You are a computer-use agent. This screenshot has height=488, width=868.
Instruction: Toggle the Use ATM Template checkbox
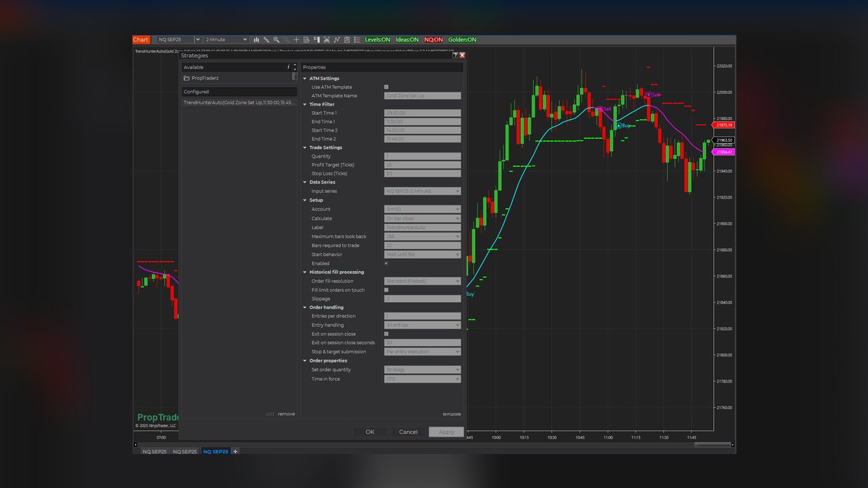point(386,87)
